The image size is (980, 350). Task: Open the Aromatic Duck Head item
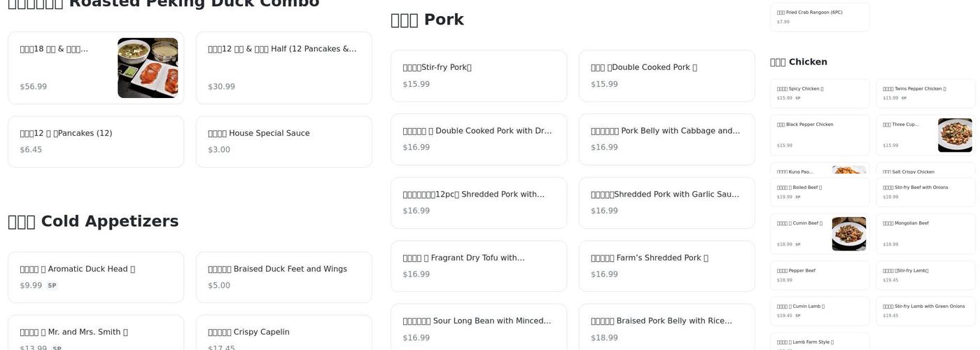click(x=95, y=276)
